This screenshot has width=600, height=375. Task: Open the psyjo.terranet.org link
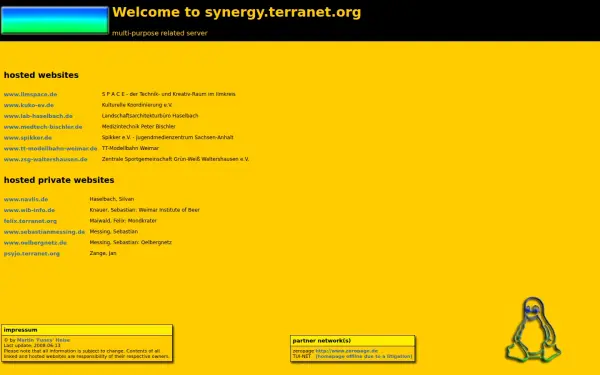point(32,254)
